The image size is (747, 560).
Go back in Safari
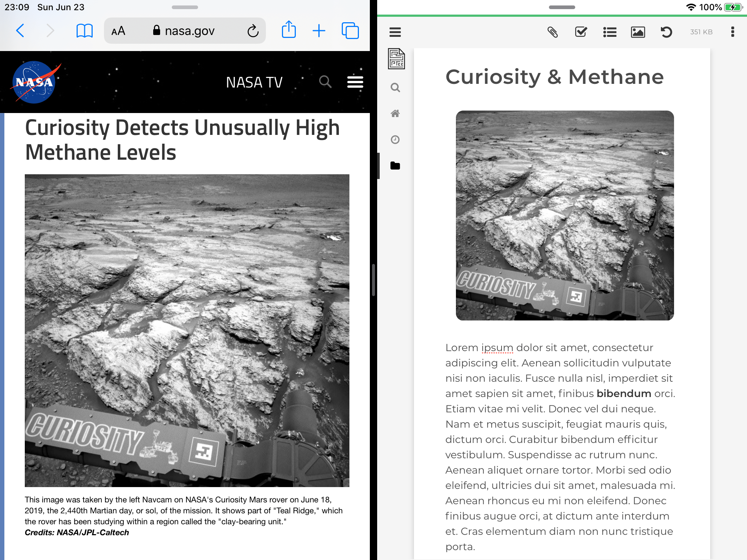pos(20,31)
